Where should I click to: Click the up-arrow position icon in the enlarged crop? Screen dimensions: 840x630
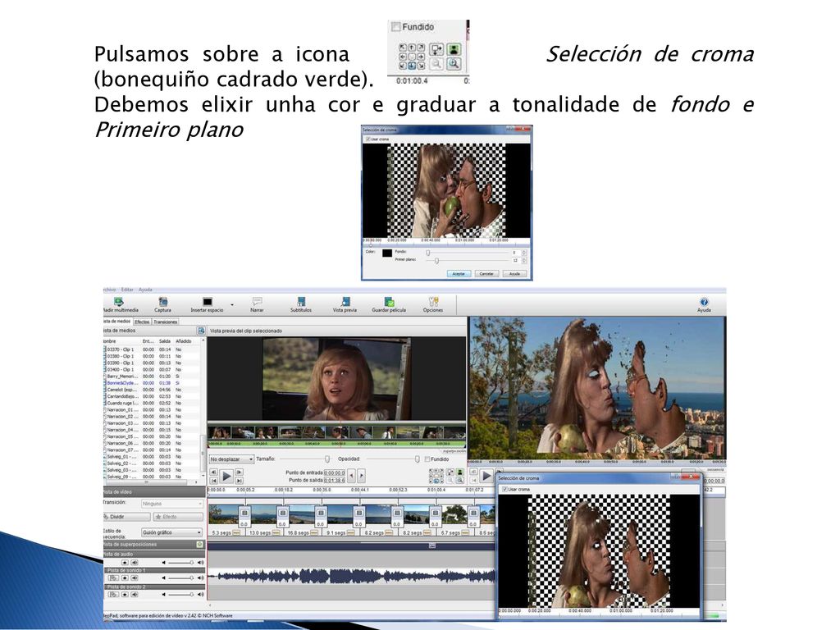412,48
